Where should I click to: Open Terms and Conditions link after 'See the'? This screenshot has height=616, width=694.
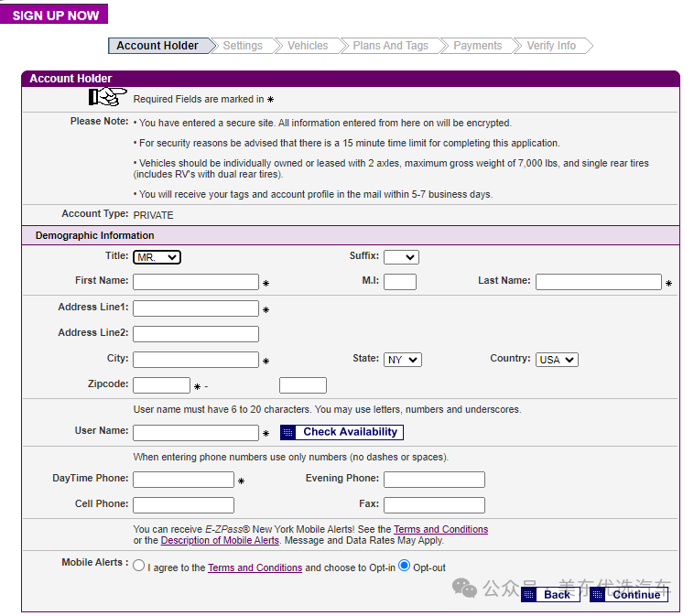[440, 529]
